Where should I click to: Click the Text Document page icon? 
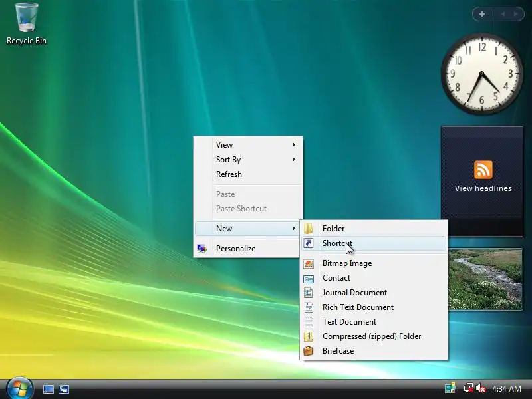pyautogui.click(x=309, y=322)
